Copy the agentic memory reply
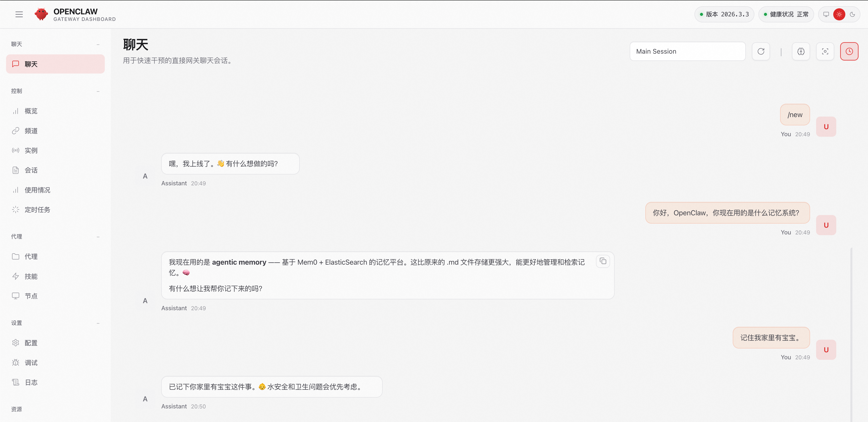 603,261
